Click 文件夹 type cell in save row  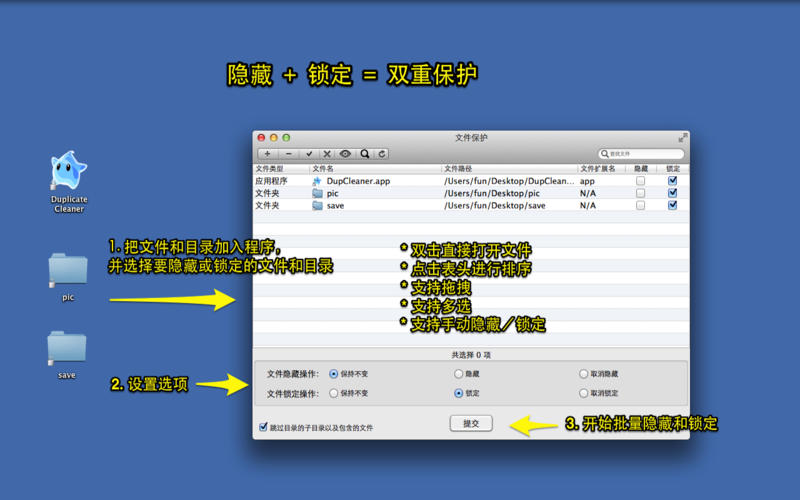tap(267, 206)
